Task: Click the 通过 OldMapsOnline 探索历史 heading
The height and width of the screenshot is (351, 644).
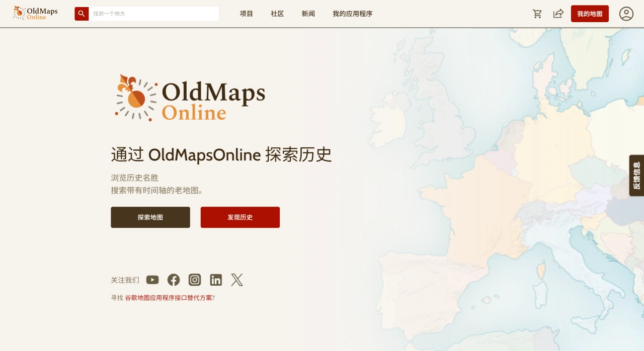Action: point(221,154)
